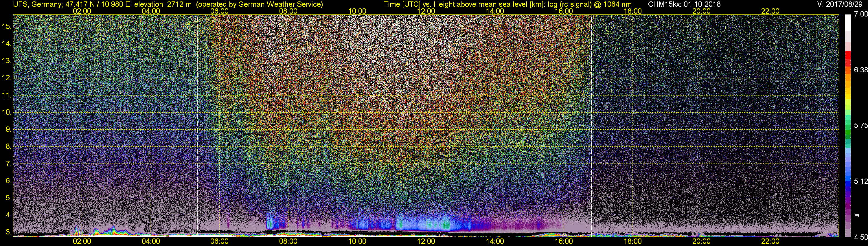Click the '02:00' label on the bottom time axis
The image size is (868, 246).
pos(82,241)
